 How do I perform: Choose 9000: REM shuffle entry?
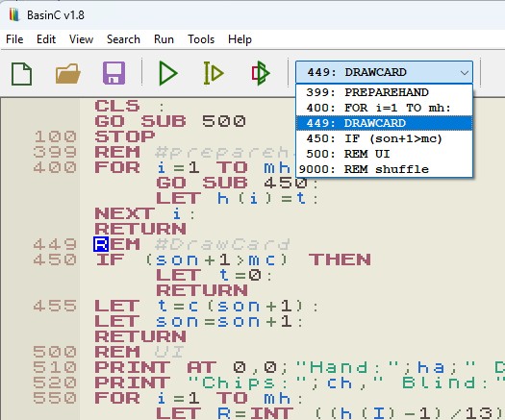point(384,169)
